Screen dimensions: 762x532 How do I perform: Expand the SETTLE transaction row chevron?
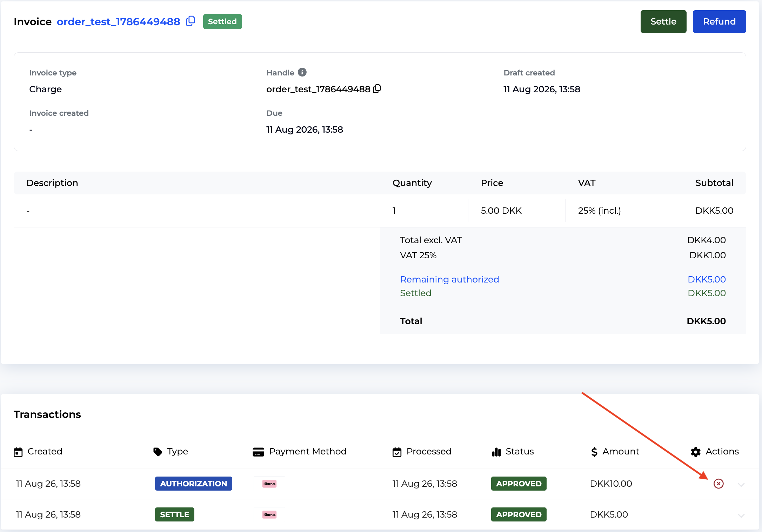coord(741,516)
